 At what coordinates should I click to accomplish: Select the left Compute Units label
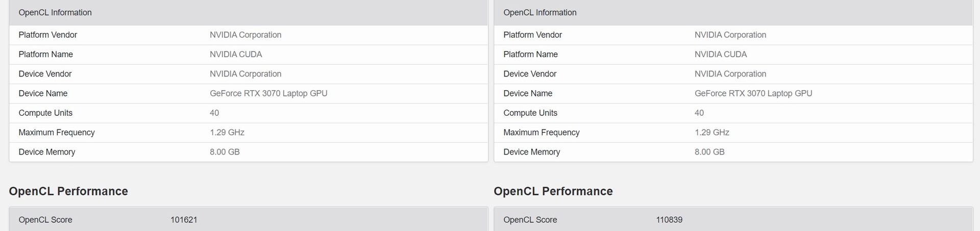click(x=45, y=113)
